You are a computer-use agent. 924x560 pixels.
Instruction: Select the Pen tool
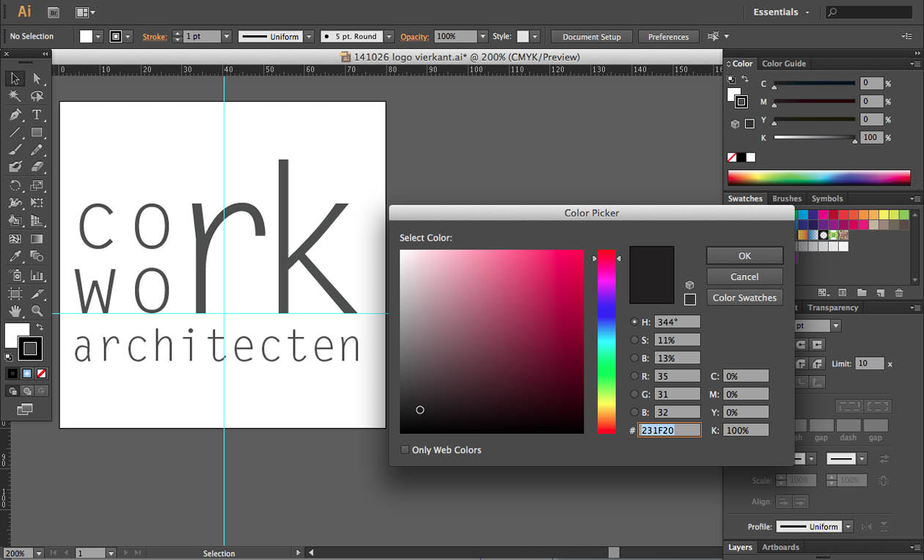(15, 115)
